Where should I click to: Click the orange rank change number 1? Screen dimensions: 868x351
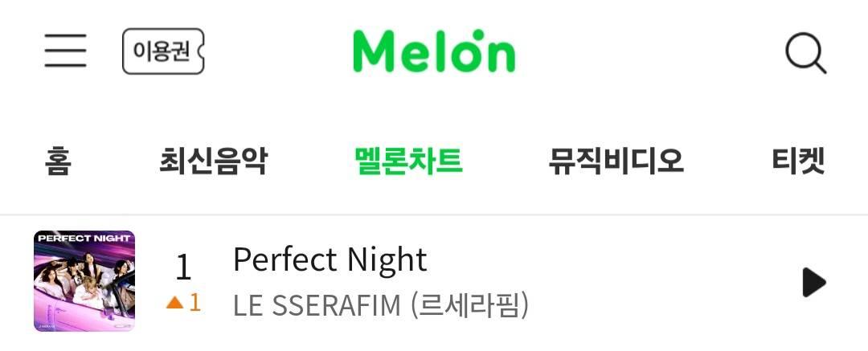194,302
